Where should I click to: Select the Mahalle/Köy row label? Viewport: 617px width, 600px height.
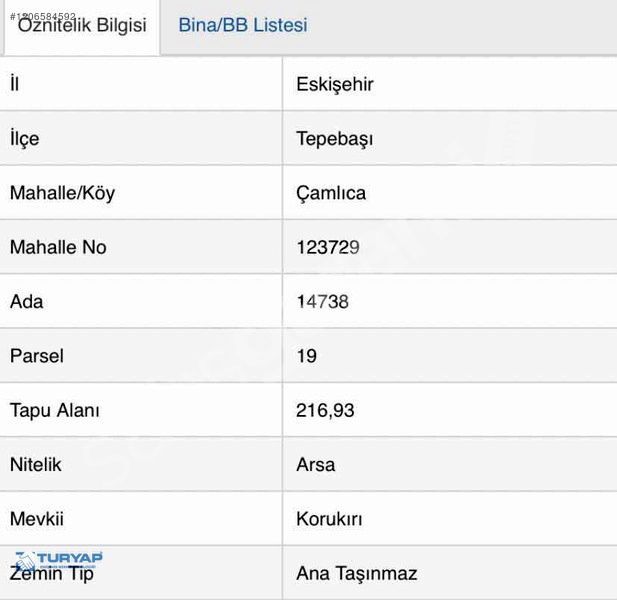63,193
